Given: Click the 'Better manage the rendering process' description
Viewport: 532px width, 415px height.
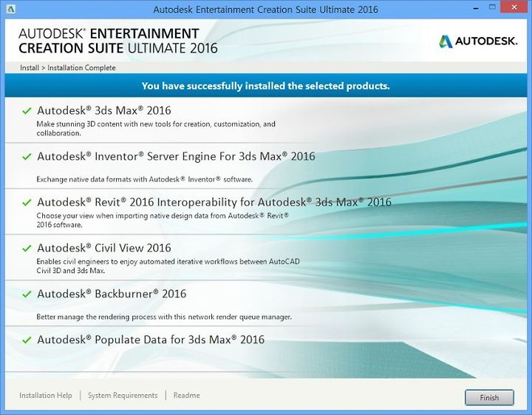Looking at the screenshot, I should point(164,317).
